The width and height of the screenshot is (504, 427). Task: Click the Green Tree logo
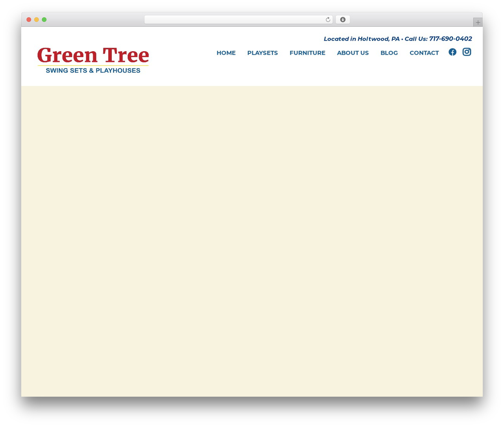coord(93,60)
